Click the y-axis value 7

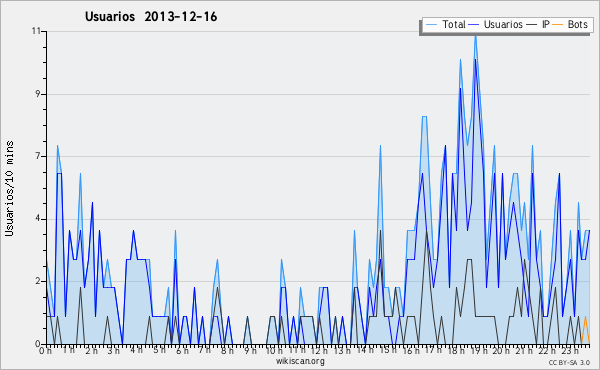pyautogui.click(x=38, y=156)
